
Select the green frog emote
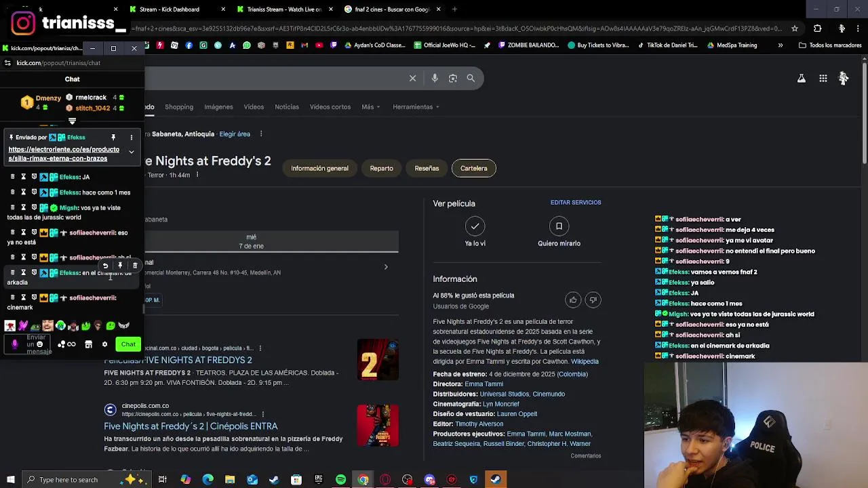35,326
